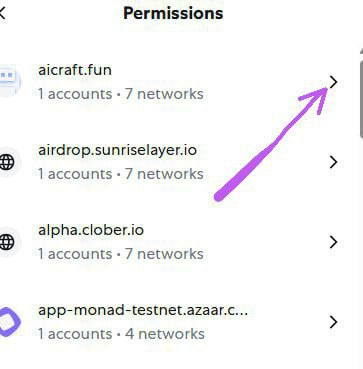This screenshot has height=369, width=363.
Task: Click the purple azaar app icon
Action: [9, 322]
